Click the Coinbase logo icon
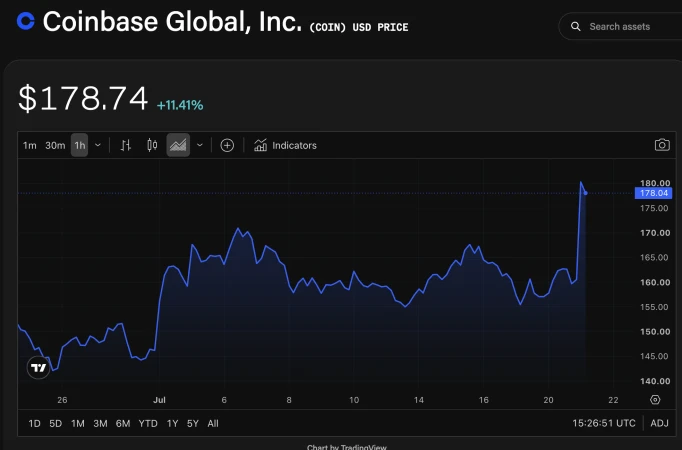 pos(26,21)
